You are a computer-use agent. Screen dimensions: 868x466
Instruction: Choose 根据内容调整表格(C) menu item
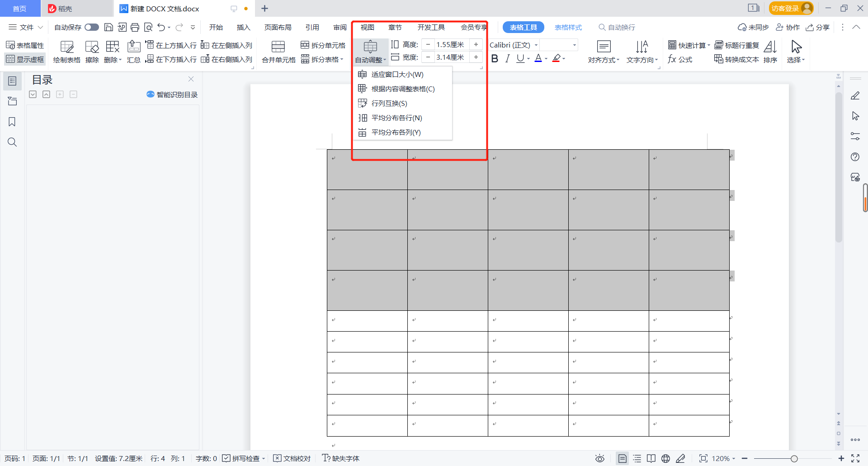point(403,89)
